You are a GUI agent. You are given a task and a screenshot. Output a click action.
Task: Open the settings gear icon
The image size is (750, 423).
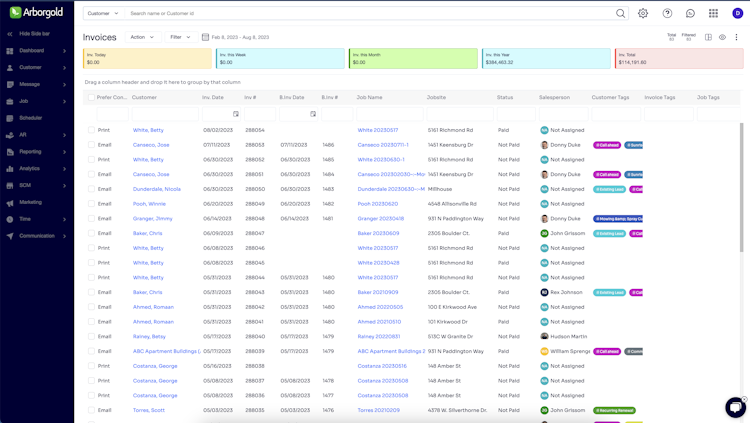643,13
